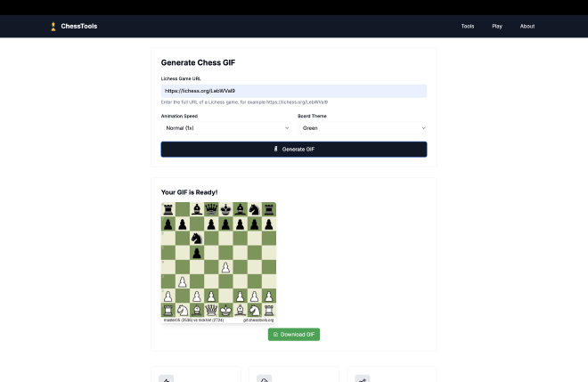The width and height of the screenshot is (588, 382).
Task: Click the black queen on the chess board
Action: [211, 208]
